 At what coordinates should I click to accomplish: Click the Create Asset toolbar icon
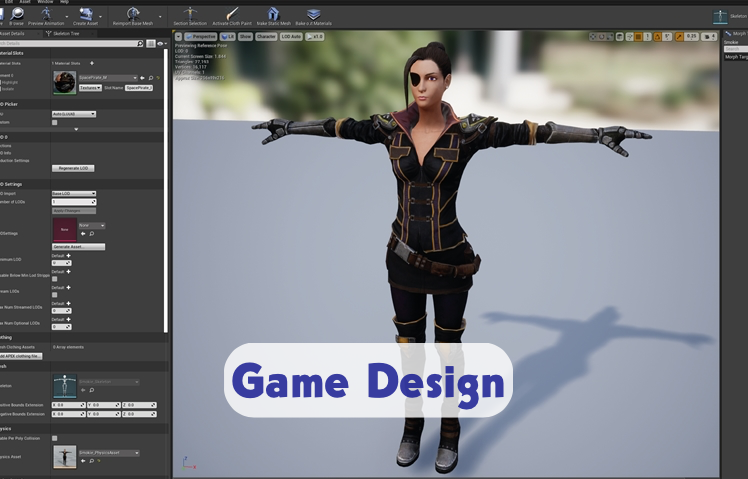tap(86, 16)
